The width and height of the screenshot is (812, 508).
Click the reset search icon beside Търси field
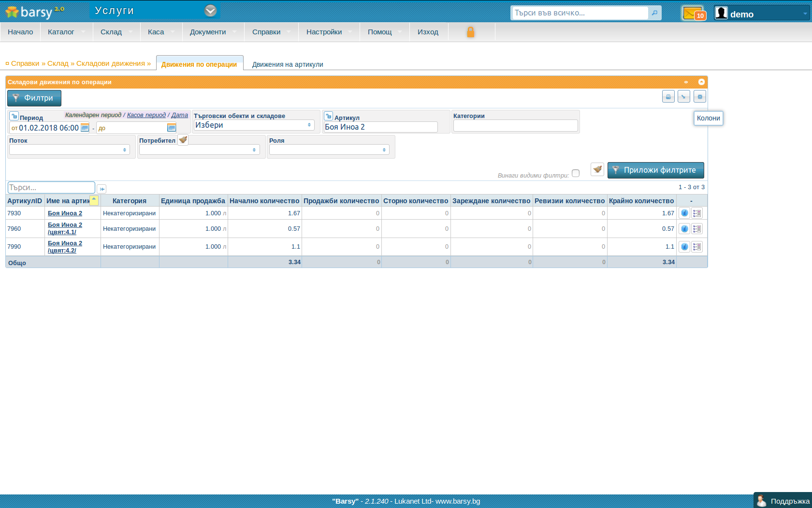pyautogui.click(x=101, y=189)
